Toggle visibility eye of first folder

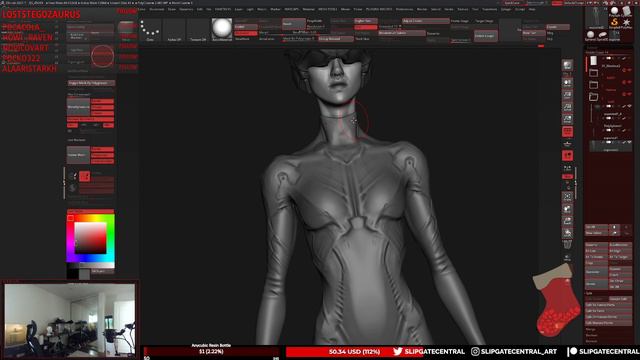(629, 70)
